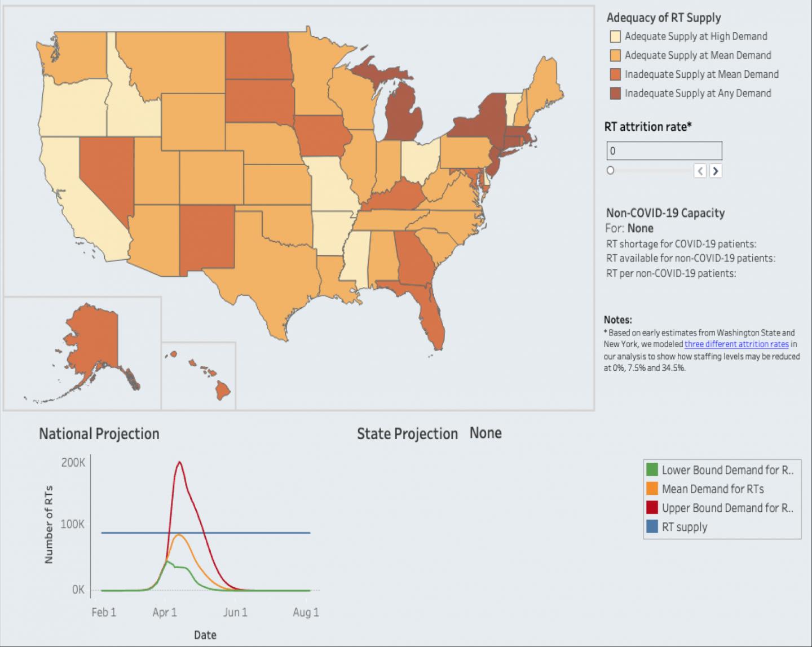Click the red Upper Bound Demand legend icon
This screenshot has height=647, width=812.
(652, 507)
